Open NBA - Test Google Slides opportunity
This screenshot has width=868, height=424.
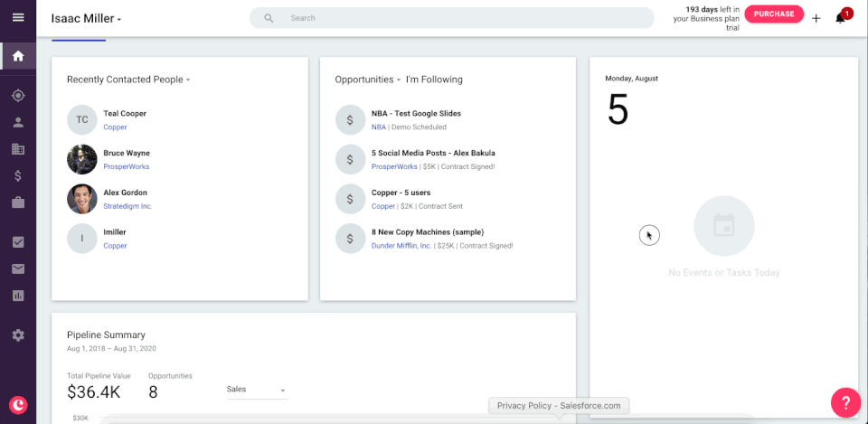[416, 114]
